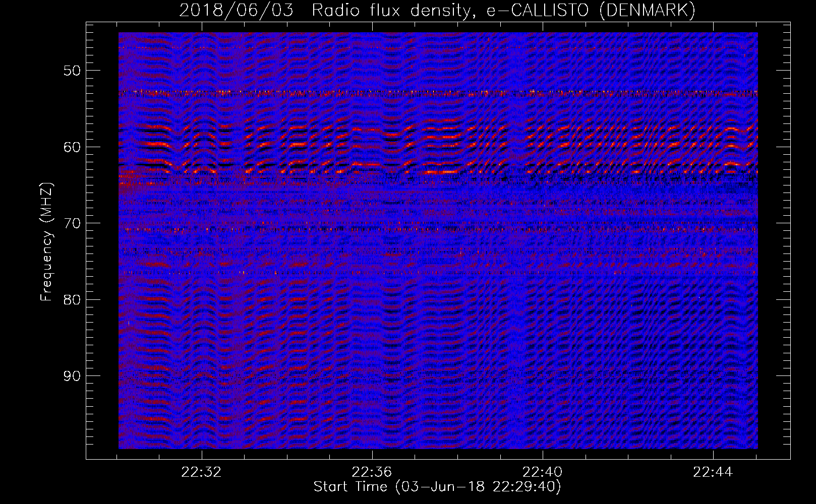Click the 80 MHz frequency tick label
Viewport: 816px width, 504px height.
(72, 300)
